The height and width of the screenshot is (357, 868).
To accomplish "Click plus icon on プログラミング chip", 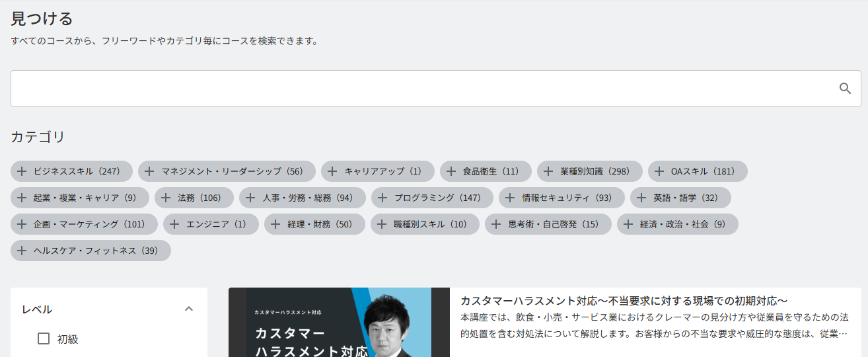I will click(x=382, y=198).
